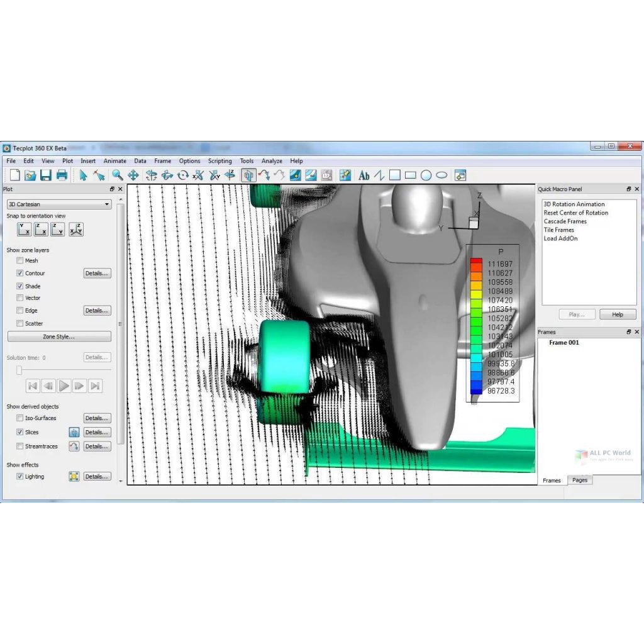Screen dimensions: 644x644
Task: Select 3D Rotation Animation macro
Action: point(574,204)
